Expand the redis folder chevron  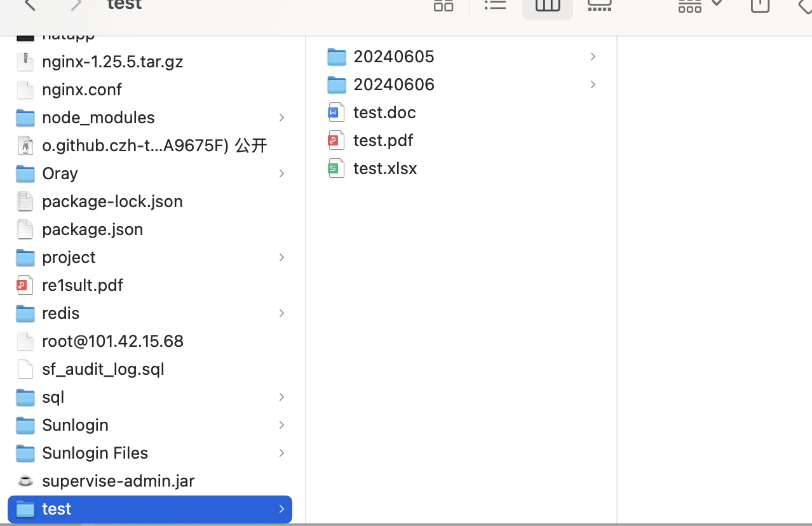[281, 313]
